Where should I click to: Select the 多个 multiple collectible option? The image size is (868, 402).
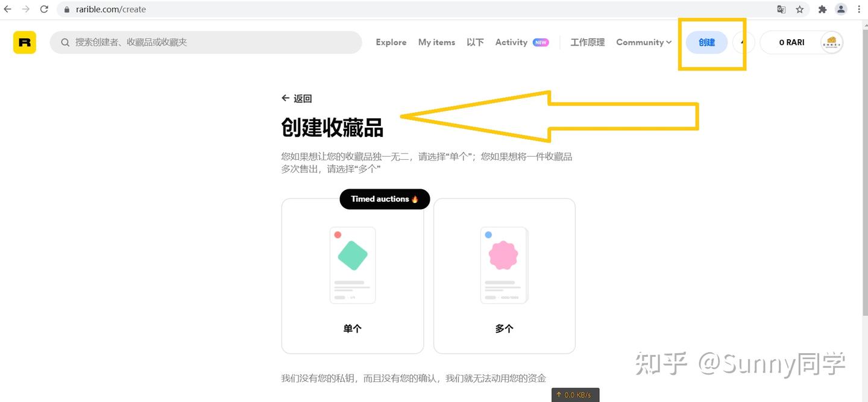504,275
